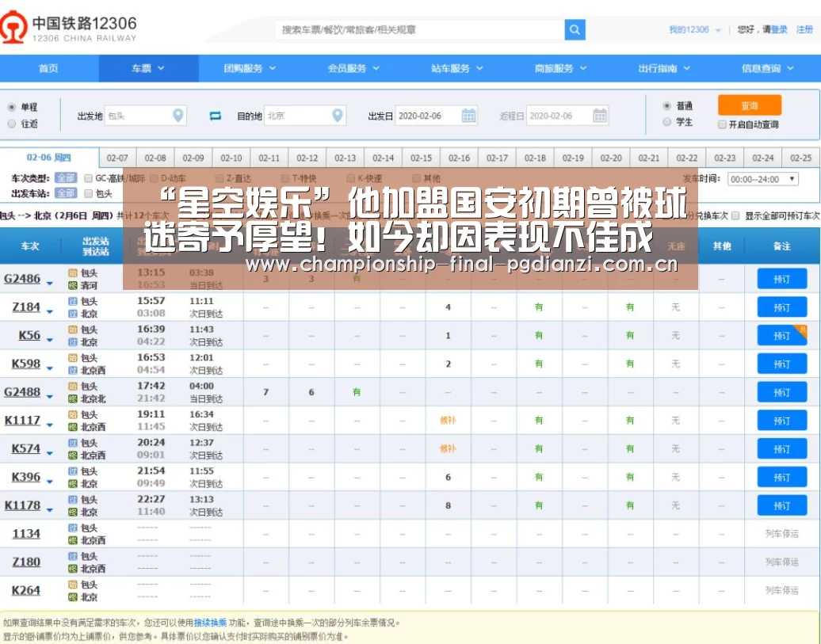The width and height of the screenshot is (821, 644).
Task: Select the 02-15 date tab
Action: (x=421, y=158)
